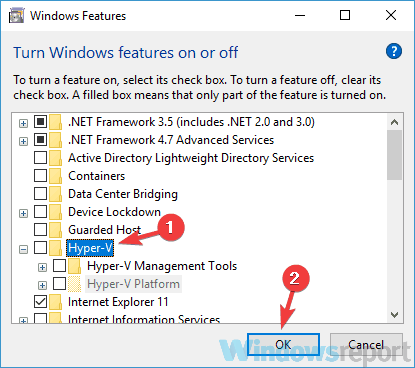Click the Hyper-V Management Tools folder icon
Viewport: 415px width, 368px height.
75,266
